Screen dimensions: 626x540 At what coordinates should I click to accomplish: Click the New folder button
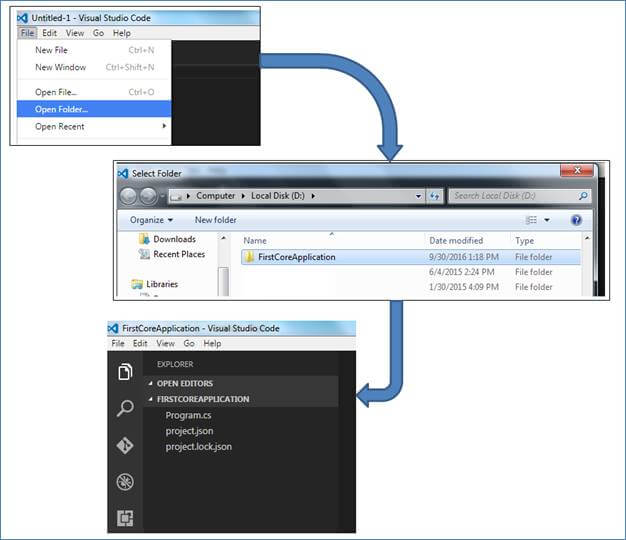point(216,220)
